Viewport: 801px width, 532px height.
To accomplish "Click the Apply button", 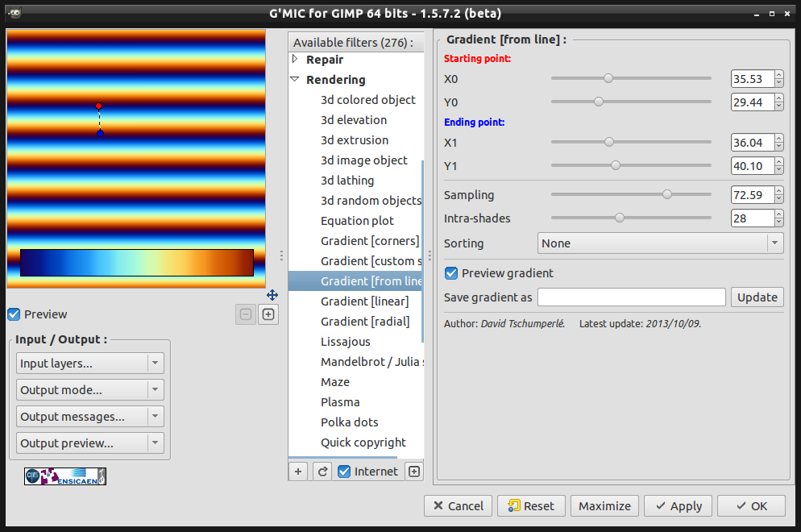I will click(x=678, y=506).
